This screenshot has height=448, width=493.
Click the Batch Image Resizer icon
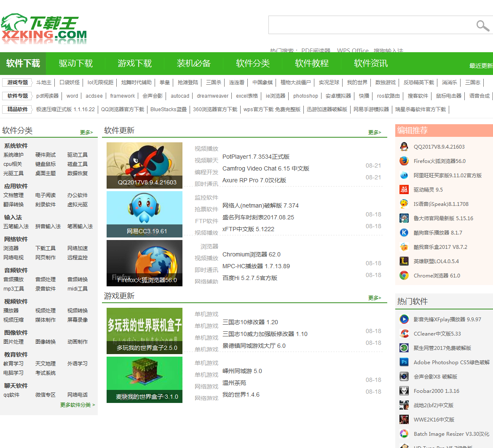click(x=404, y=434)
